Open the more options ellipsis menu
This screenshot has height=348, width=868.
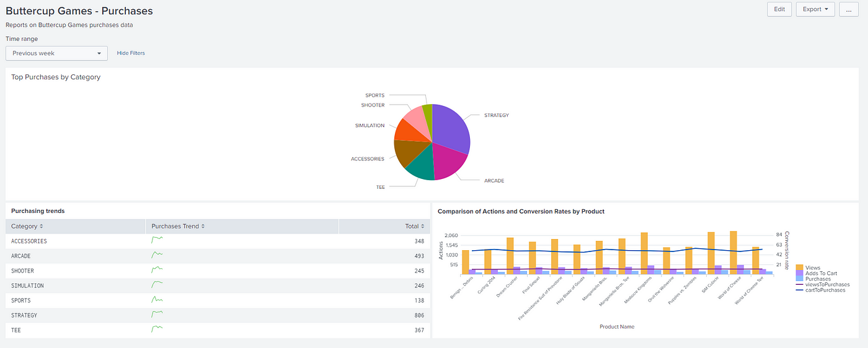click(849, 9)
